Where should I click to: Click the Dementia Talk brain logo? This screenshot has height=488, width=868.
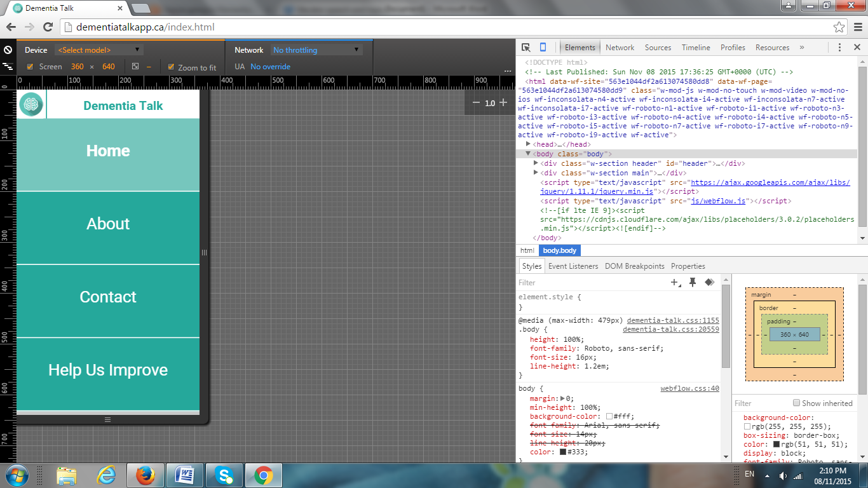(x=31, y=105)
